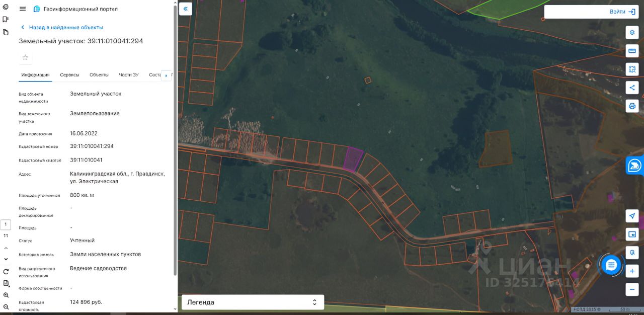Zoom out the map with minus button
The image size is (644, 315).
(632, 289)
